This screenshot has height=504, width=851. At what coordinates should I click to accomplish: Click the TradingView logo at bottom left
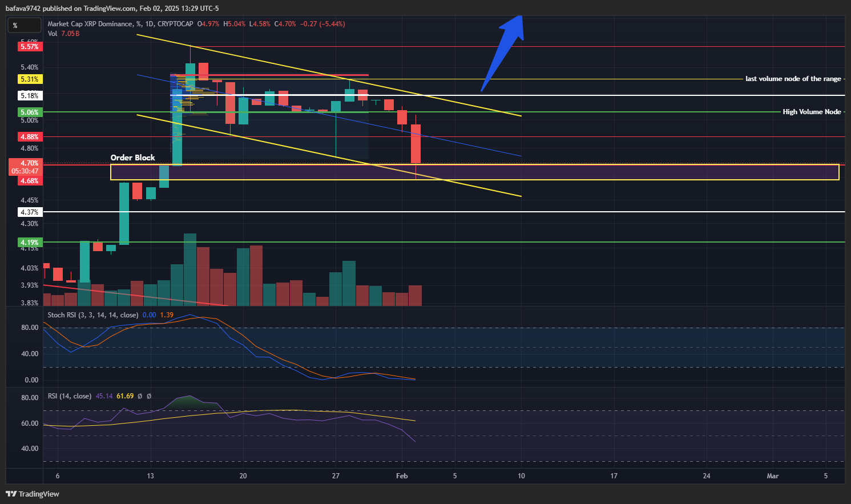(x=33, y=494)
